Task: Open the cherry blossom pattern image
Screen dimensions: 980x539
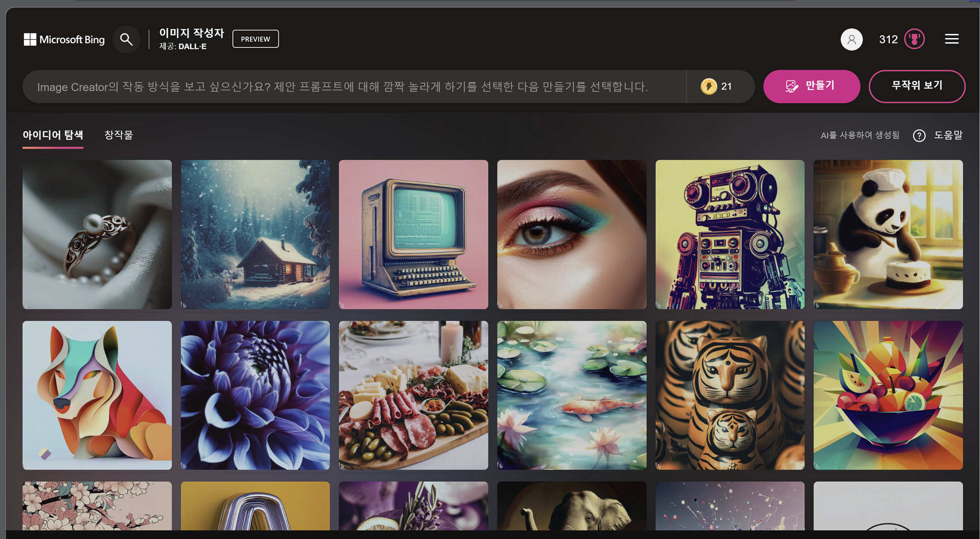Action: pos(97,506)
